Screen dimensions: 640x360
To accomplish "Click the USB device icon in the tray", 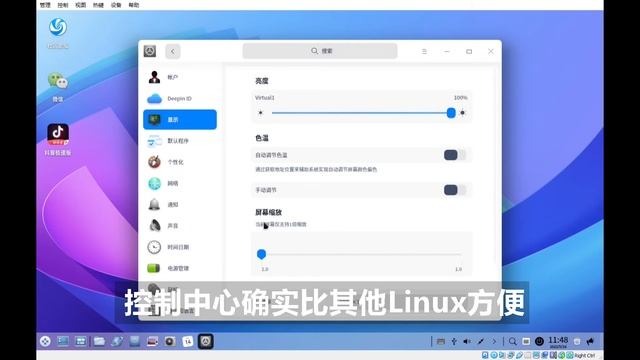I will (x=454, y=341).
